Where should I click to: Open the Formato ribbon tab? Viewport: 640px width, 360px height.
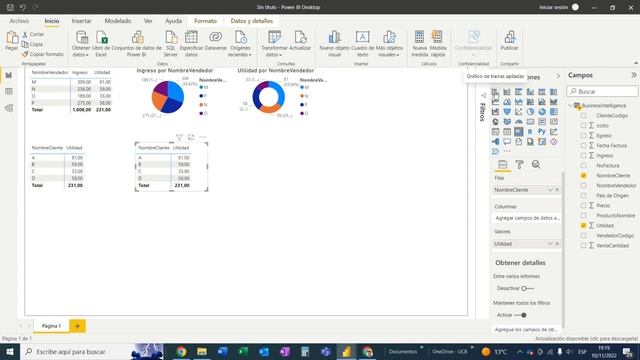(x=205, y=21)
